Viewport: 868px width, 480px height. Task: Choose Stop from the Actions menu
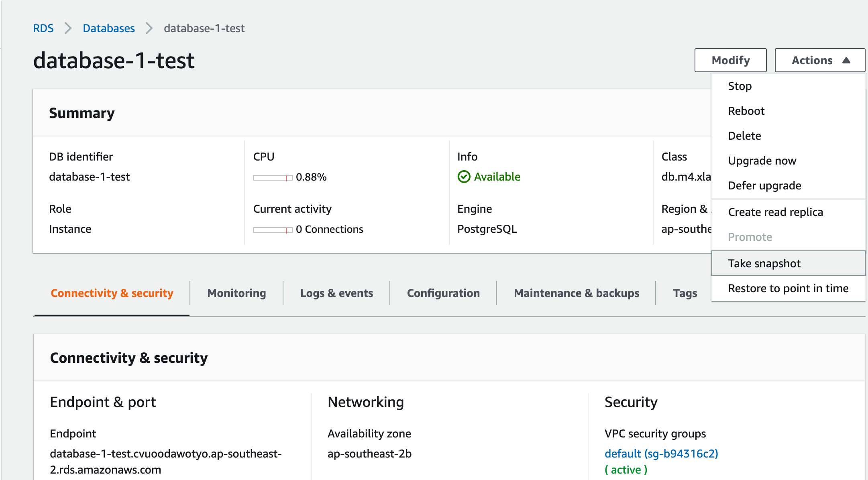coord(740,86)
